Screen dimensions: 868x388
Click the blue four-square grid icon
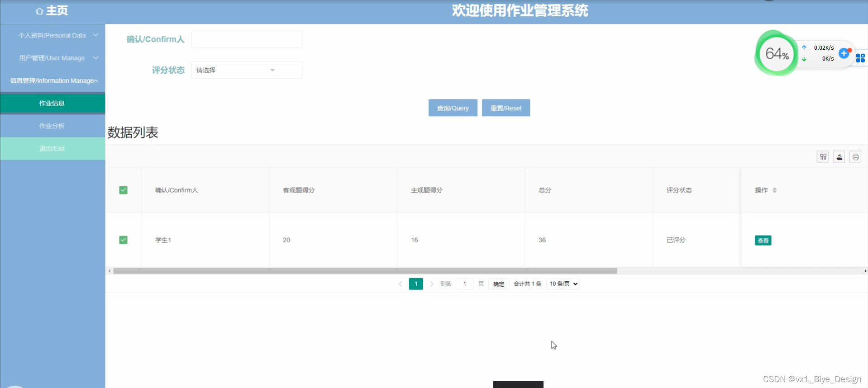click(x=860, y=58)
